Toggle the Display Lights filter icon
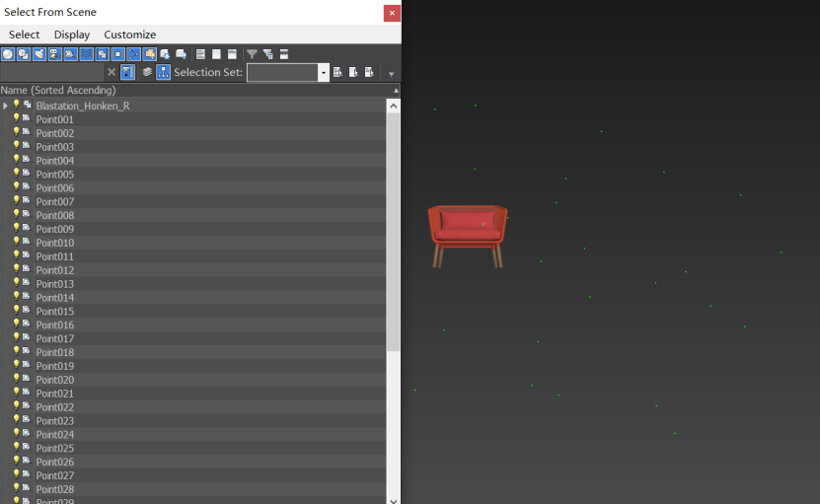 pyautogui.click(x=39, y=54)
